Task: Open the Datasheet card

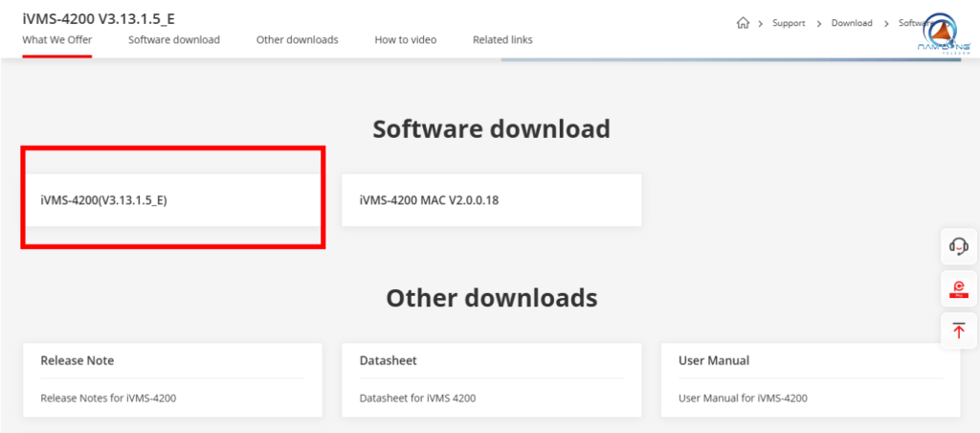Action: pyautogui.click(x=491, y=379)
